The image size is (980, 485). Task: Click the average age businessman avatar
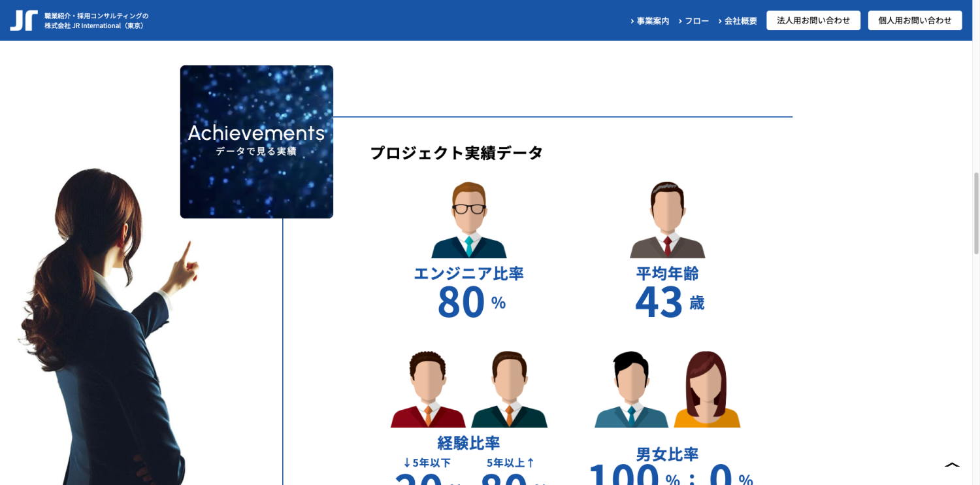tap(667, 220)
